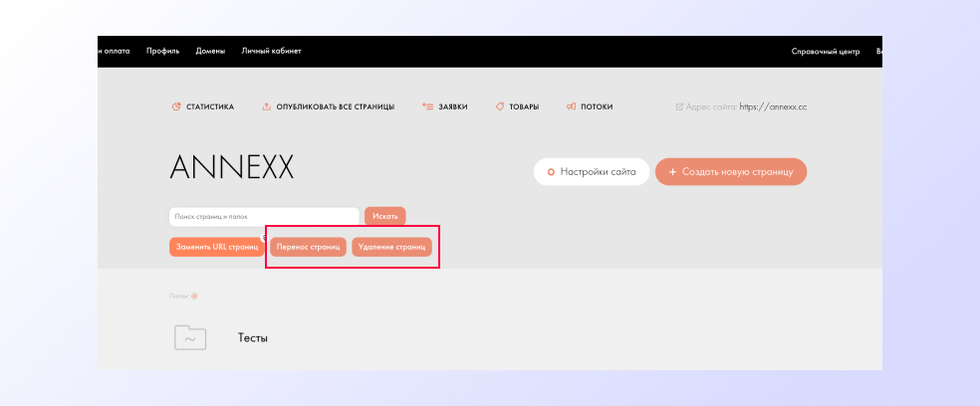Open the Товары section

click(518, 106)
